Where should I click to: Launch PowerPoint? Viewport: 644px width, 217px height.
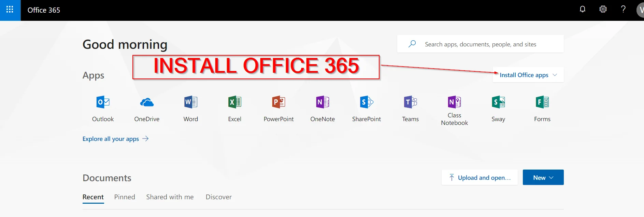(278, 109)
